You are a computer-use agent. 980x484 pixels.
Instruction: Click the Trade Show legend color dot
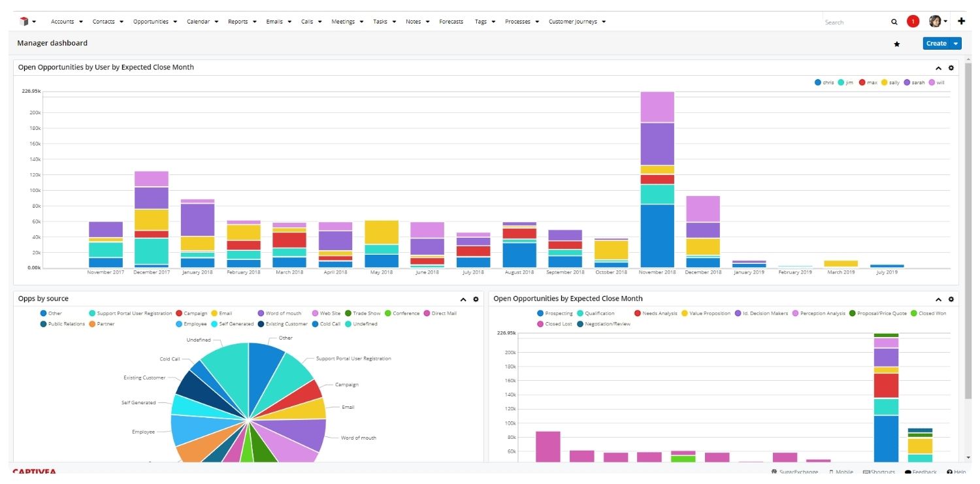point(348,314)
